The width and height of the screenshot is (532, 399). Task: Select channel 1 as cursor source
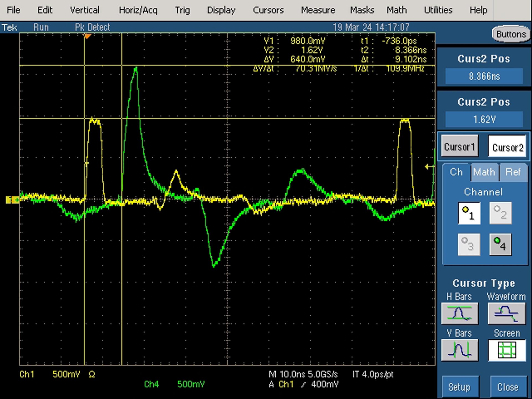[x=469, y=213]
